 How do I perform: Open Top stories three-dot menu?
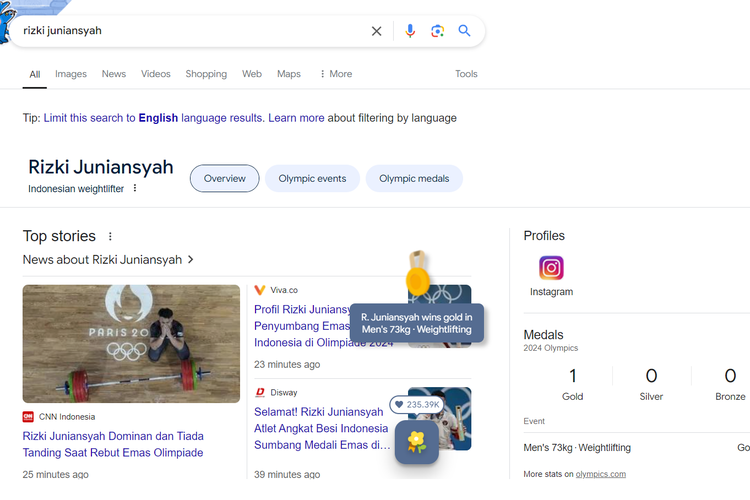pyautogui.click(x=111, y=237)
